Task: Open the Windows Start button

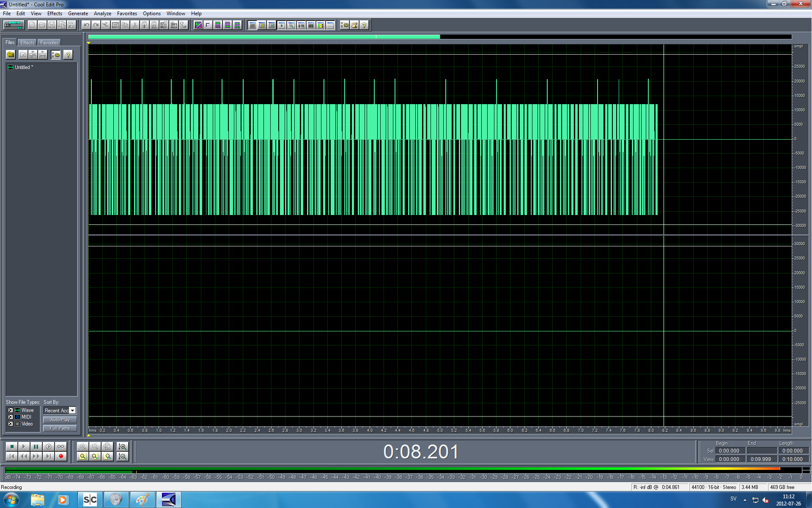Action: coord(11,500)
